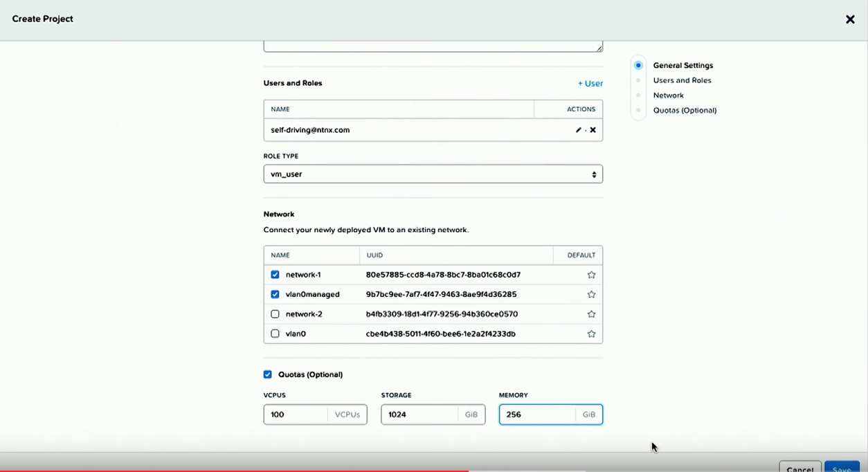This screenshot has height=472, width=868.
Task: Close the Create Project dialog
Action: click(x=850, y=19)
